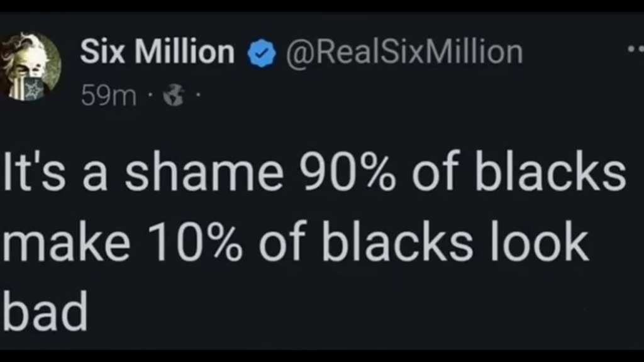Open the @RealSixMillion handle link
The width and height of the screenshot is (644, 362).
coord(404,53)
